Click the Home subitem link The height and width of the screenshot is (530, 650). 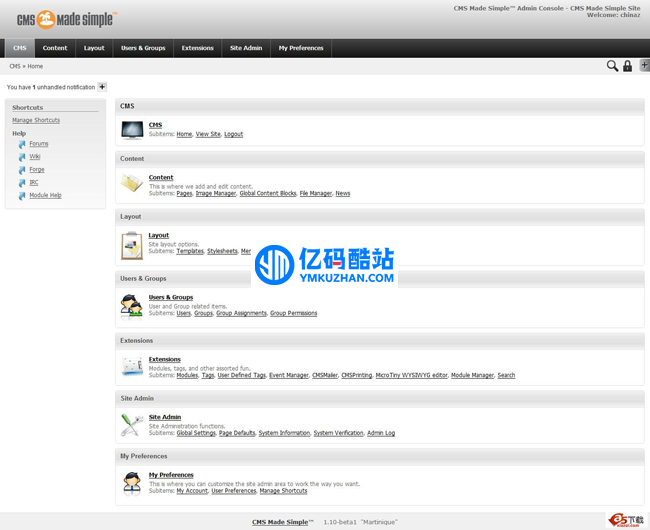tap(184, 134)
